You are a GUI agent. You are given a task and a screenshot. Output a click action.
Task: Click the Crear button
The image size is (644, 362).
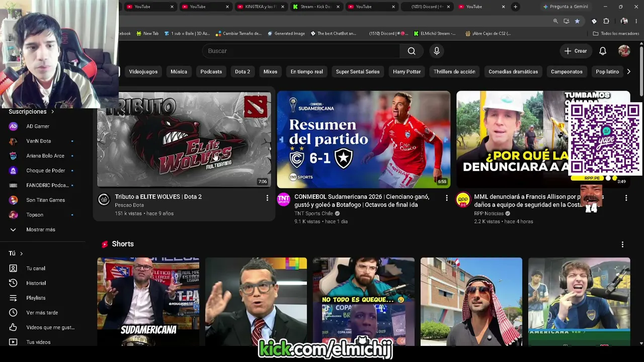tap(576, 51)
